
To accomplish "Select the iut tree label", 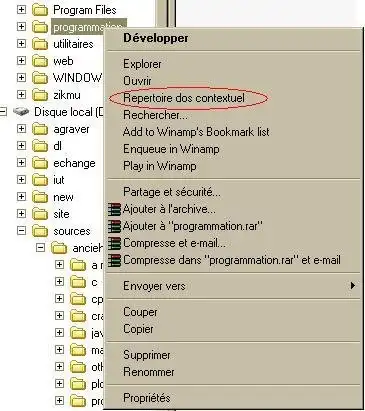I will [x=59, y=180].
